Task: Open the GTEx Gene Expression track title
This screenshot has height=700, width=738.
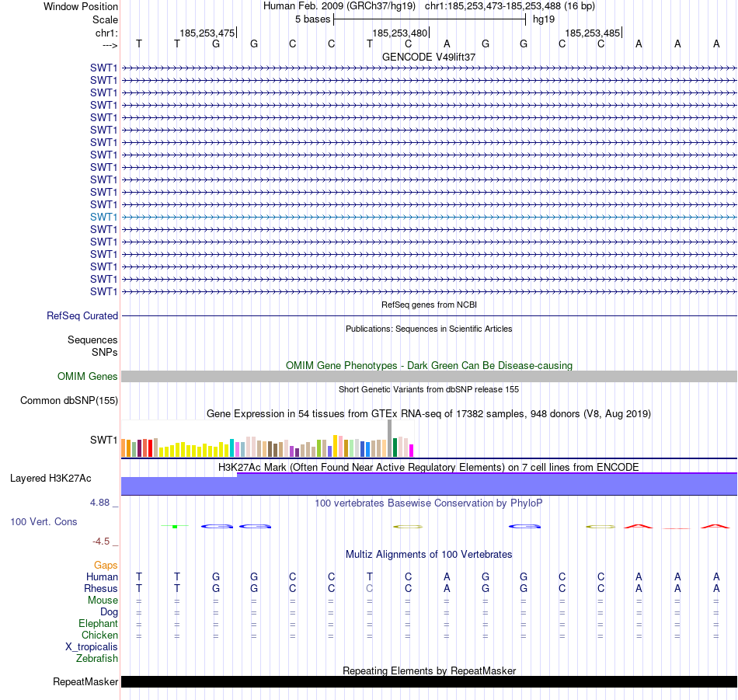Action: [429, 414]
